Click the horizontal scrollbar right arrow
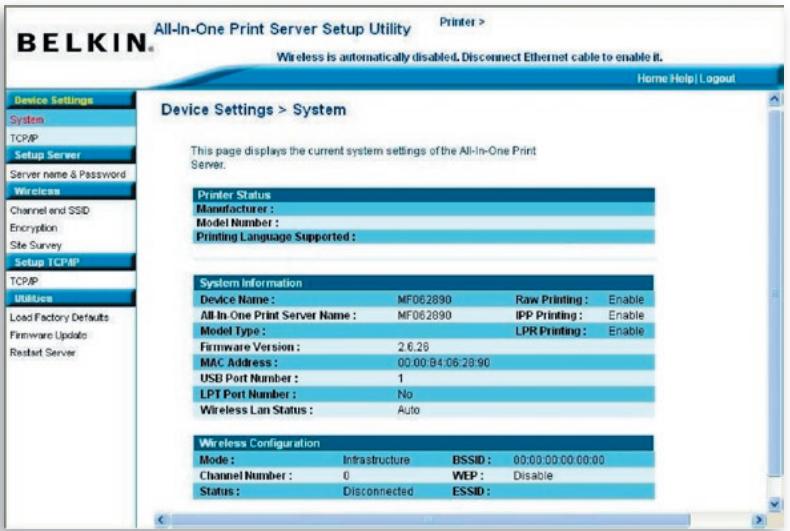 click(758, 519)
